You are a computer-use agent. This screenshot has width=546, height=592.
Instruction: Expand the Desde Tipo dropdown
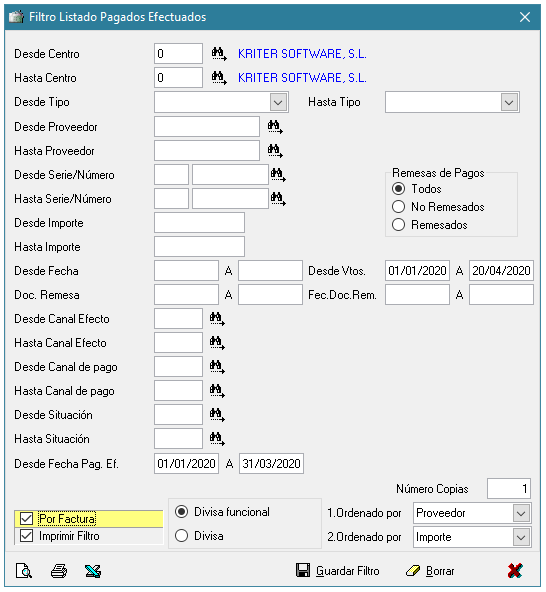278,102
